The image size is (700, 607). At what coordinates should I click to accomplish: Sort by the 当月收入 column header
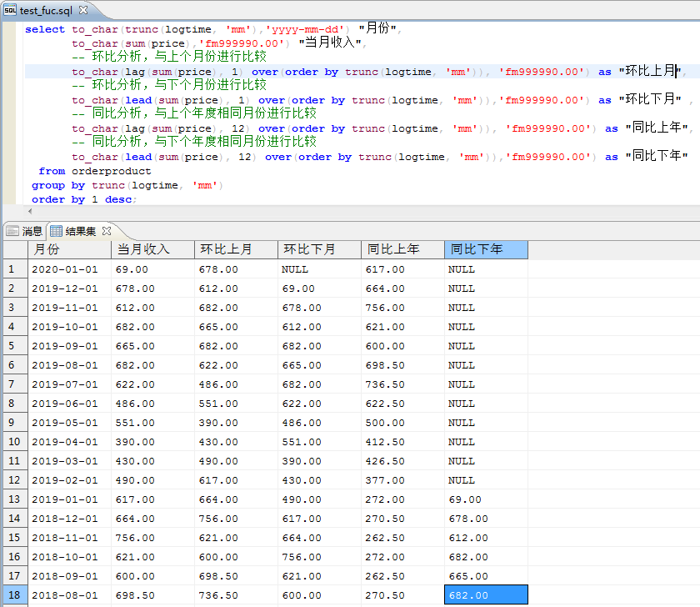click(152, 249)
